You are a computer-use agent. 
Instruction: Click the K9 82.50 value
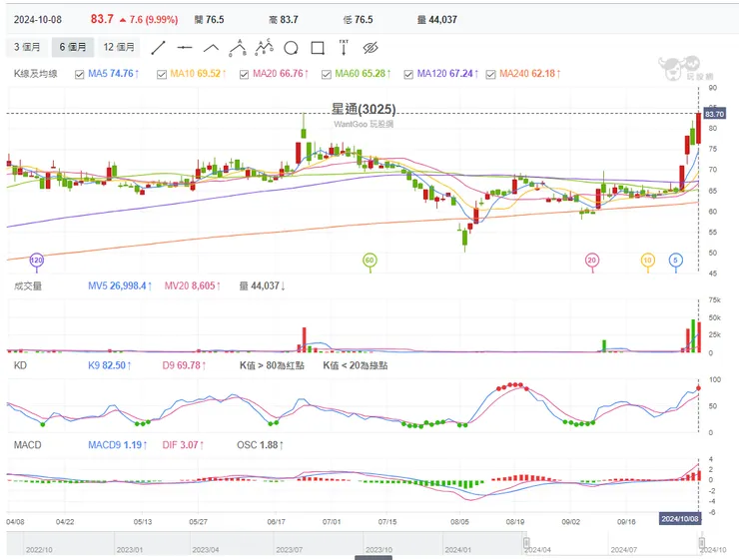point(109,365)
